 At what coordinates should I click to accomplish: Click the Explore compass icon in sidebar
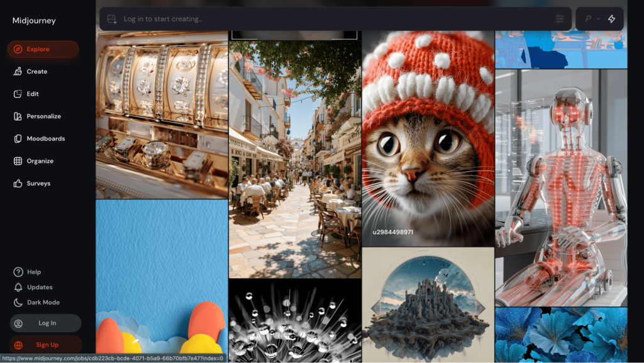click(x=18, y=49)
